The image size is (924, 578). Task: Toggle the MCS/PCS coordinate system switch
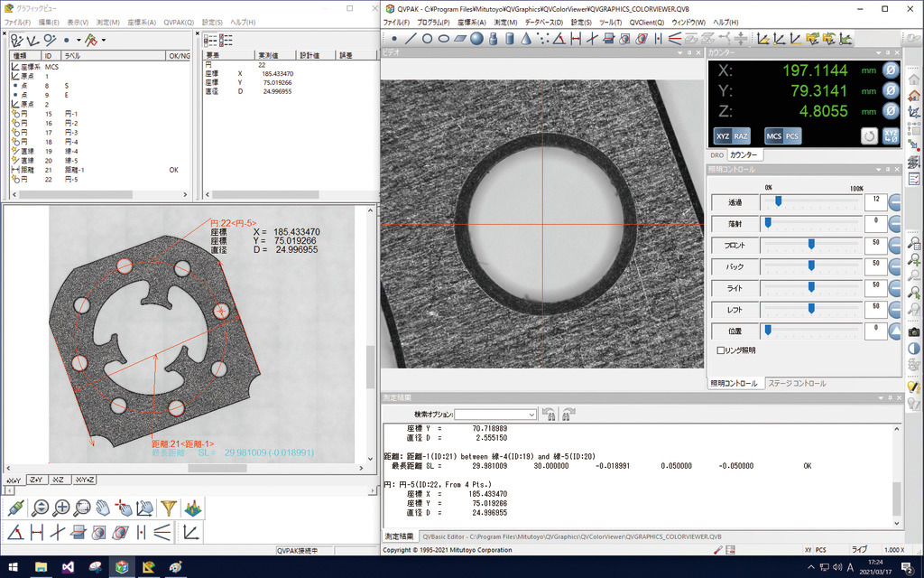point(782,135)
